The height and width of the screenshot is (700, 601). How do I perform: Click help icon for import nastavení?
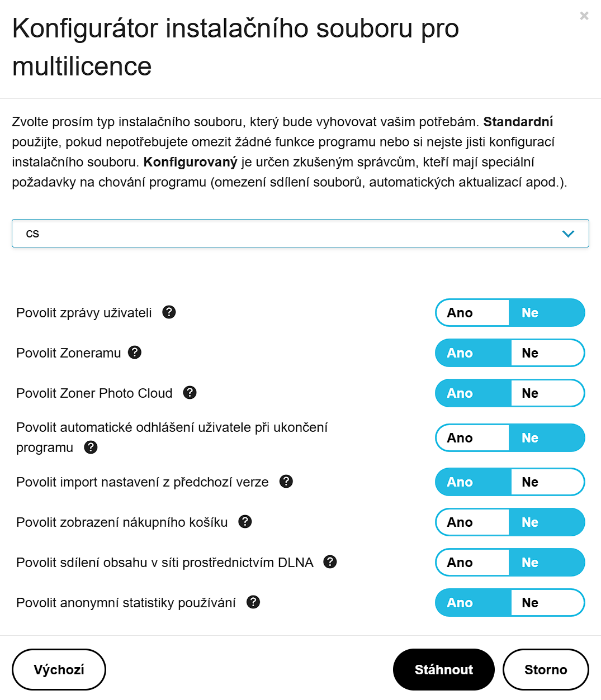286,482
